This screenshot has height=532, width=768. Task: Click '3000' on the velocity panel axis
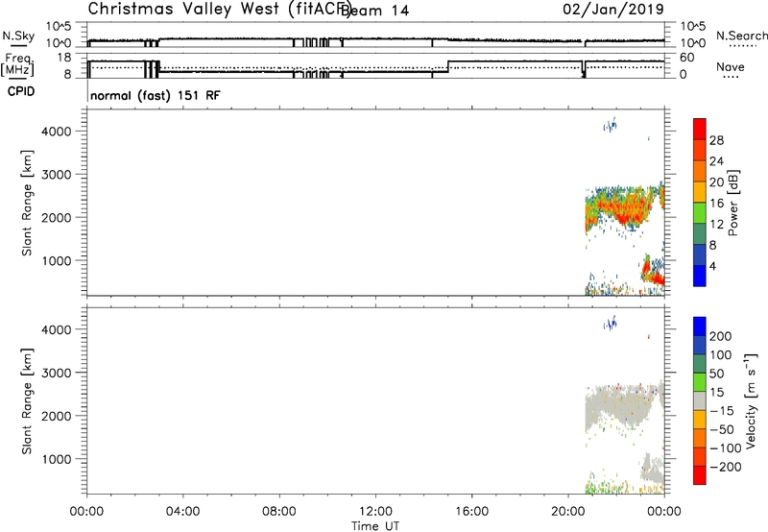pos(56,373)
